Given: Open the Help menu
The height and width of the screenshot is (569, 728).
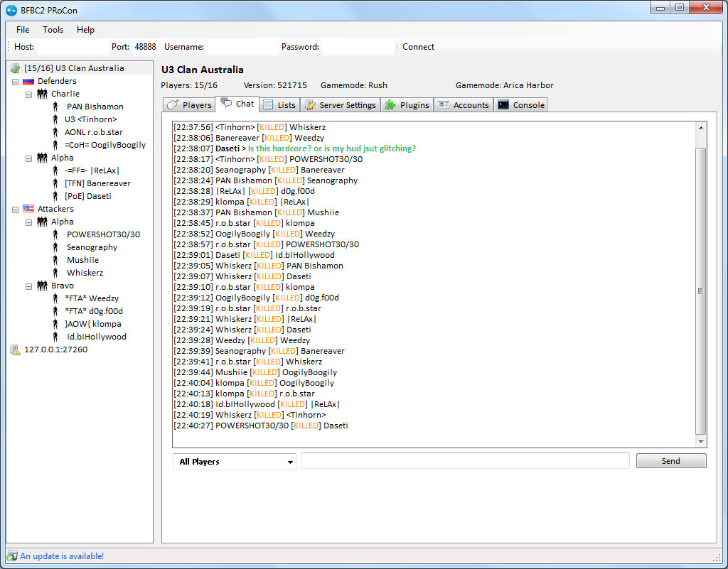Looking at the screenshot, I should coord(85,30).
